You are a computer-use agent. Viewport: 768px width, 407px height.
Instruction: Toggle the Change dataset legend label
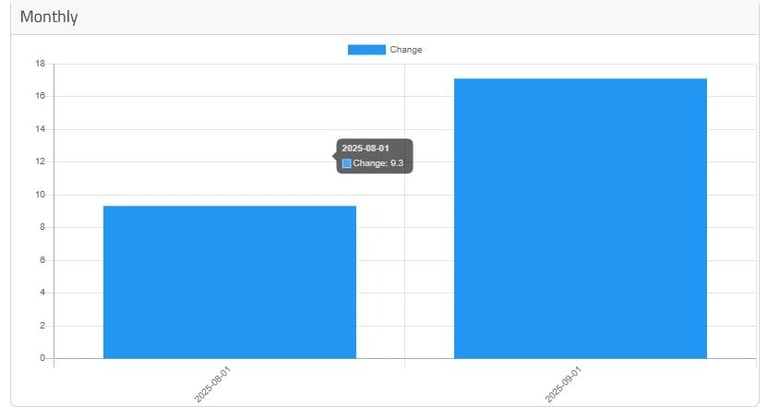[x=406, y=50]
